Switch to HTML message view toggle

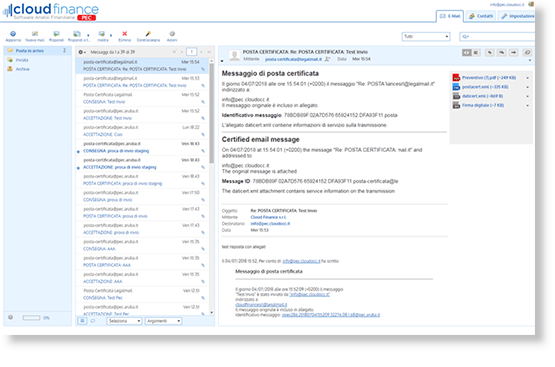pos(467,52)
